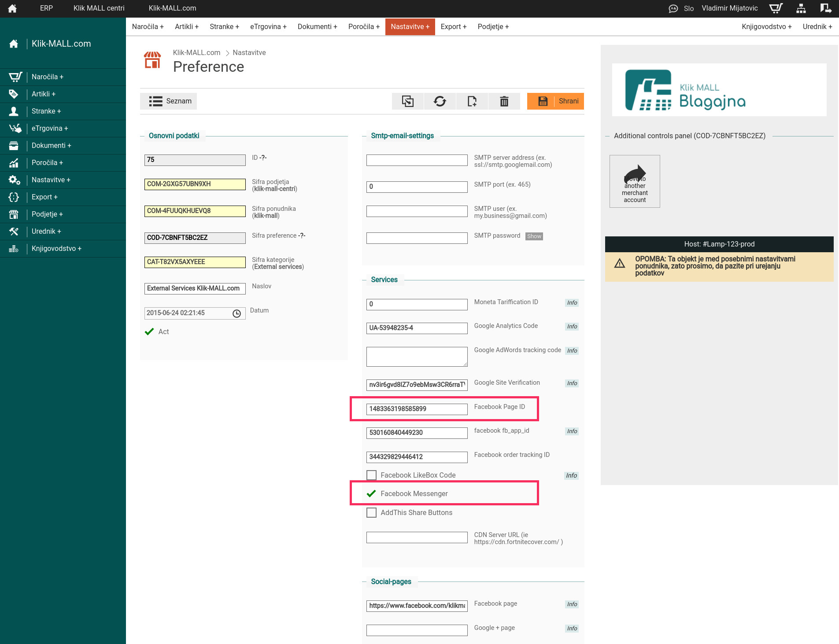Image resolution: width=839 pixels, height=644 pixels.
Task: Click the sitemap hierarchy icon in the top bar
Action: [x=801, y=8]
